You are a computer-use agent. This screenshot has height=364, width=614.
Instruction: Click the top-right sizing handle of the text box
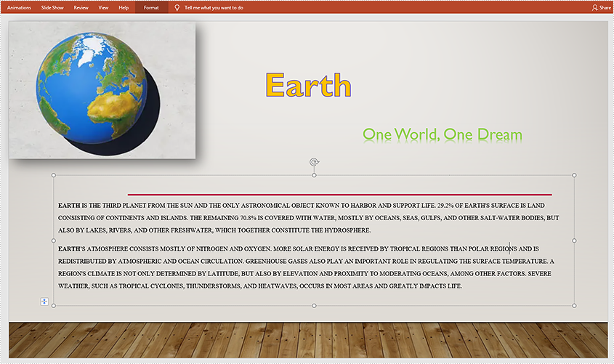[x=574, y=175]
